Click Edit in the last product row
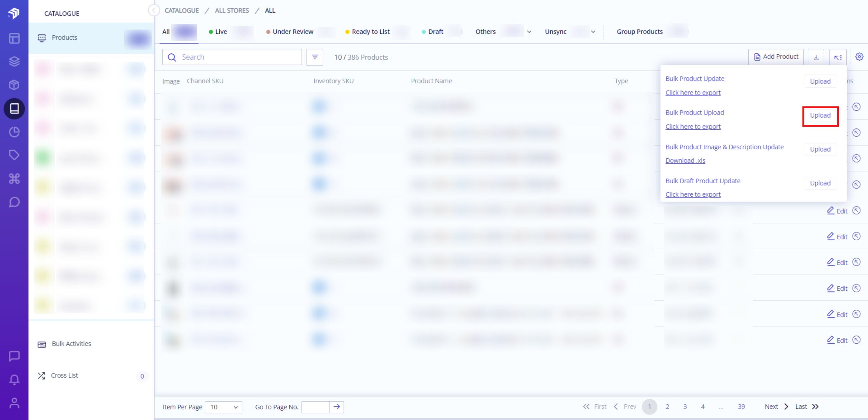 pos(837,340)
